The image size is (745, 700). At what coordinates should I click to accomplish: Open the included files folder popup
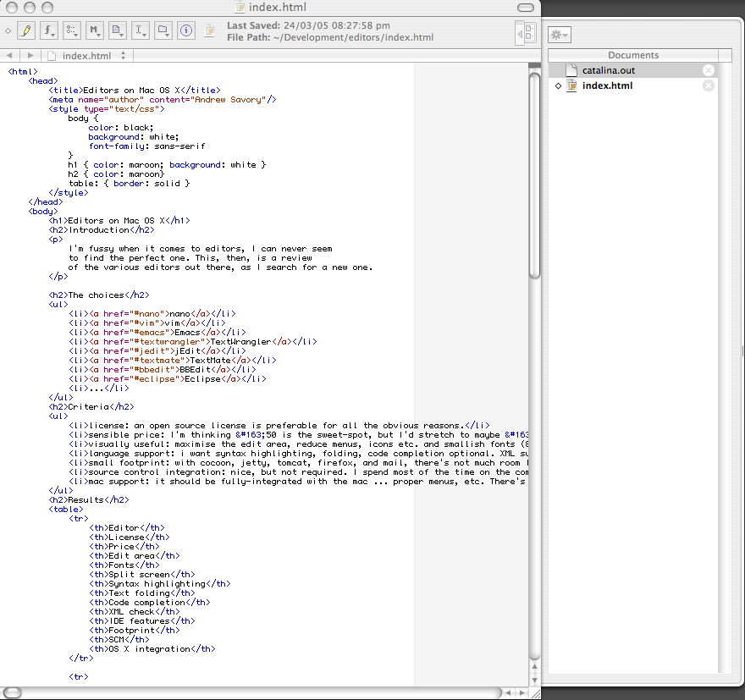(x=163, y=30)
